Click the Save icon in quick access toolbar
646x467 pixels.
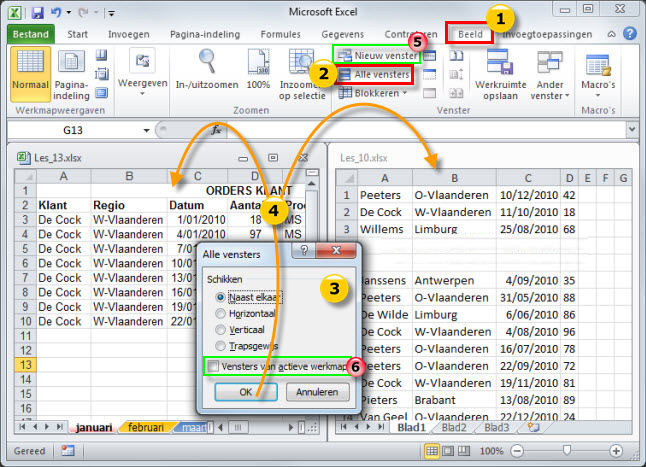(x=37, y=12)
